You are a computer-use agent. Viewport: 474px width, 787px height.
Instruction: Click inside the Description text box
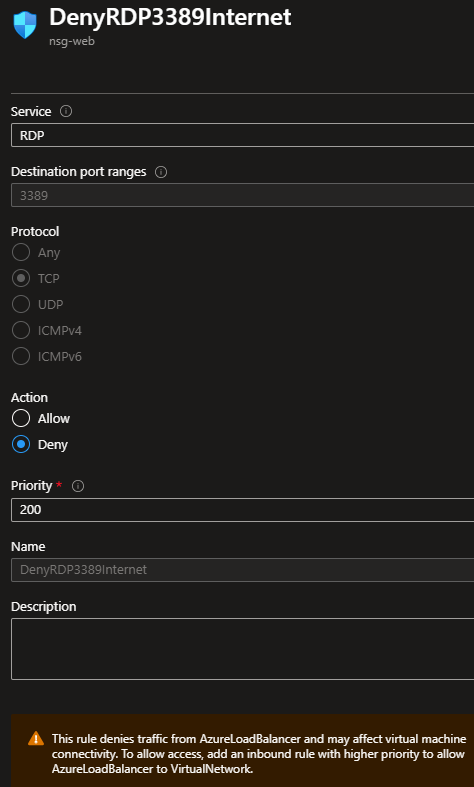[243, 649]
